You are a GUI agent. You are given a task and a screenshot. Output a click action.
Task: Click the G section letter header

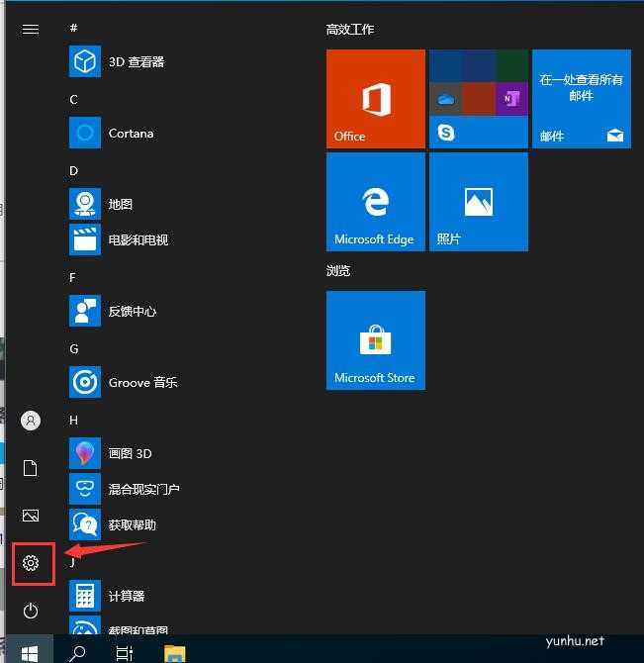tap(74, 349)
